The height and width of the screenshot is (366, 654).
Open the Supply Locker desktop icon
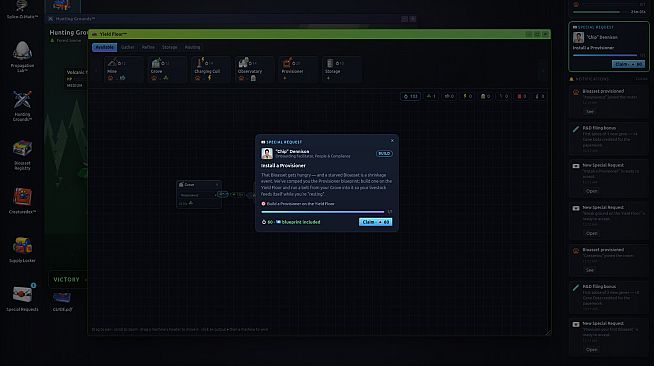point(22,249)
